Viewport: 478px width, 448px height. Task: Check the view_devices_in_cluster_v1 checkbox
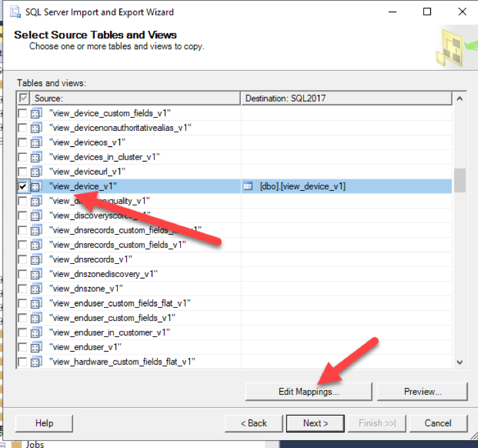(x=23, y=157)
